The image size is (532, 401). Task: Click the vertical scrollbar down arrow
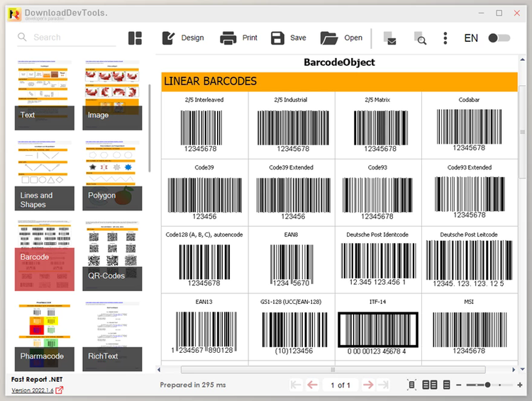tap(523, 369)
